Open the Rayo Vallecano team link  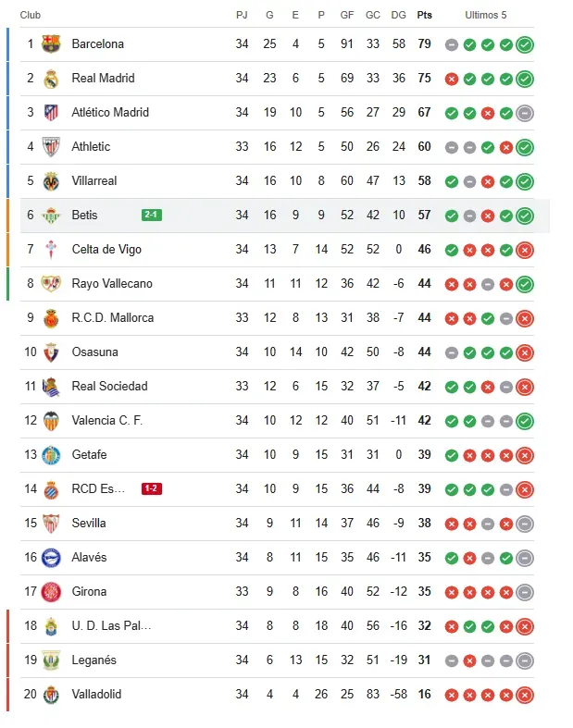click(112, 284)
